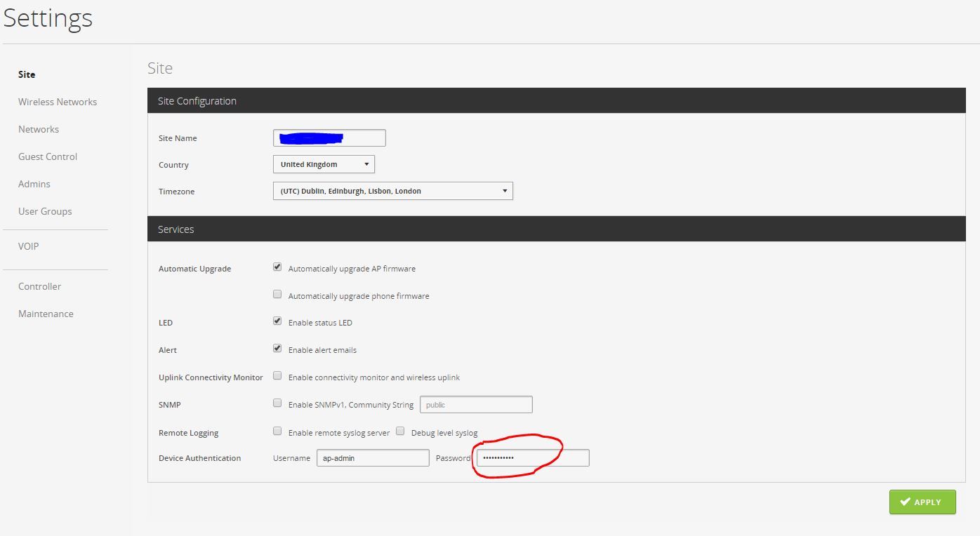The width and height of the screenshot is (980, 536).
Task: Click the green Apply button
Action: tap(922, 502)
